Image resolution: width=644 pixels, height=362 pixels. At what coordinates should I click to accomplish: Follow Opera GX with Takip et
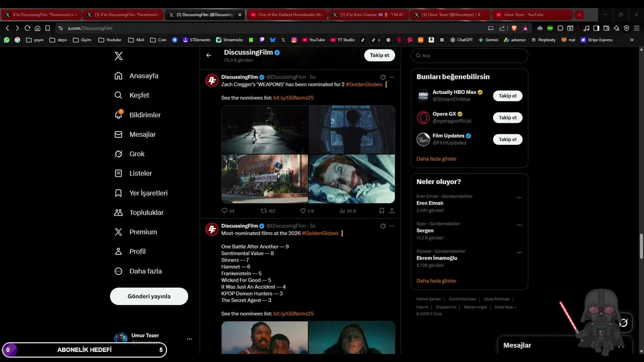[508, 118]
